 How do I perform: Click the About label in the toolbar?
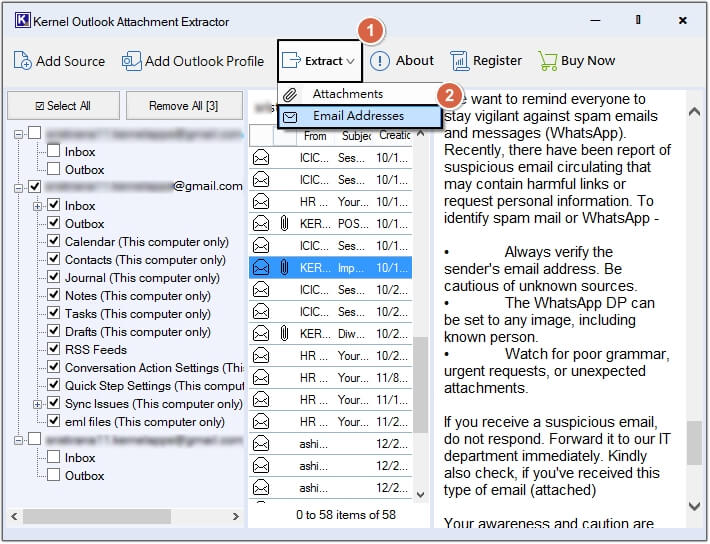[x=415, y=60]
